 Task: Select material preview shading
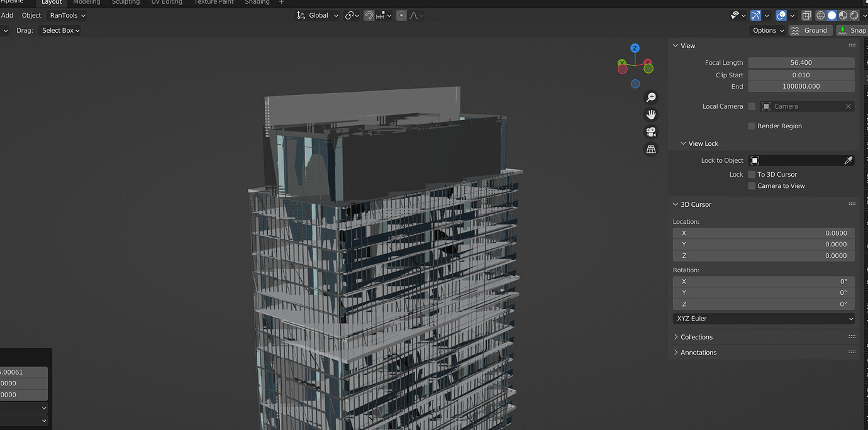point(843,15)
